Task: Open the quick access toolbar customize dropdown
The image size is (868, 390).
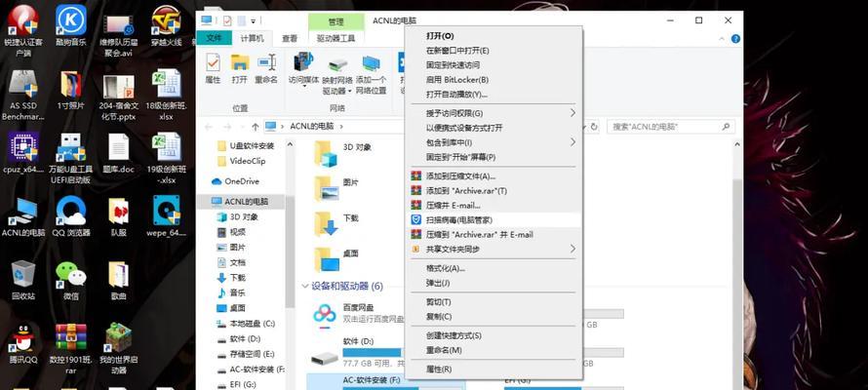Action: coord(253,21)
